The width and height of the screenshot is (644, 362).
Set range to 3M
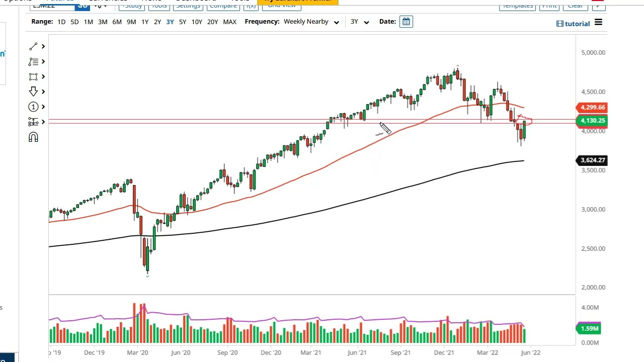103,22
